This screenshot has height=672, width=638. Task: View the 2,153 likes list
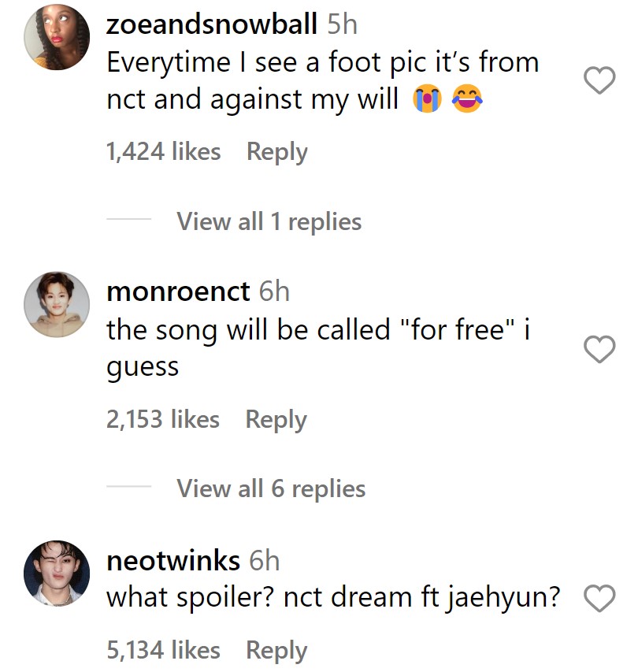click(163, 420)
